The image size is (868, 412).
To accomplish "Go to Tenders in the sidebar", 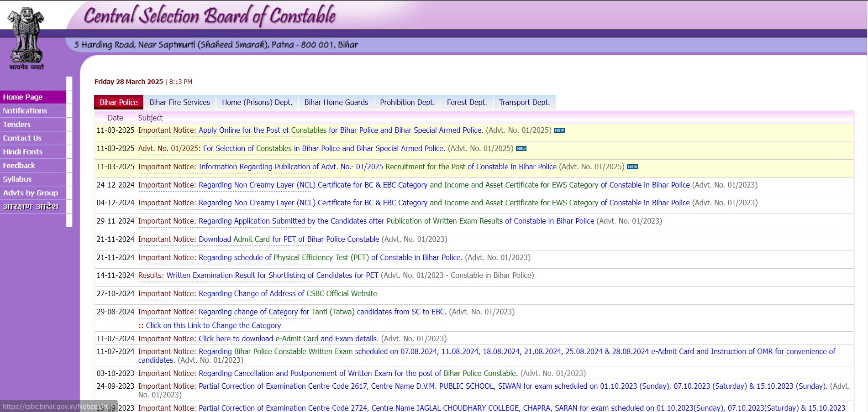I will (x=33, y=125).
